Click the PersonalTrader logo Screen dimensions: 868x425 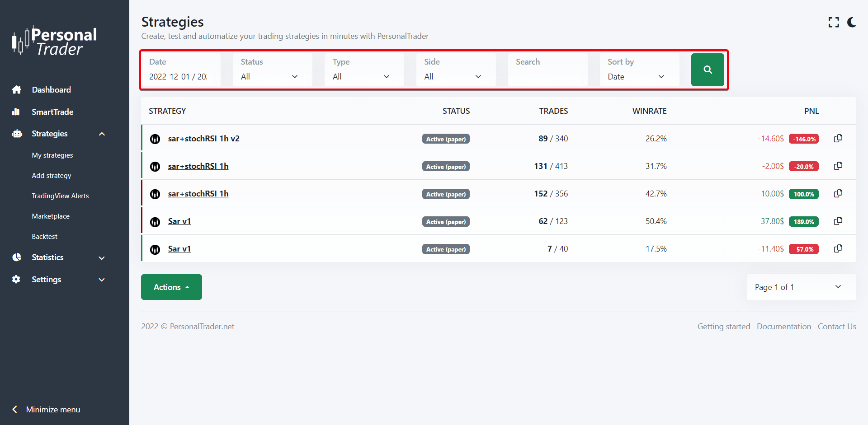[55, 41]
